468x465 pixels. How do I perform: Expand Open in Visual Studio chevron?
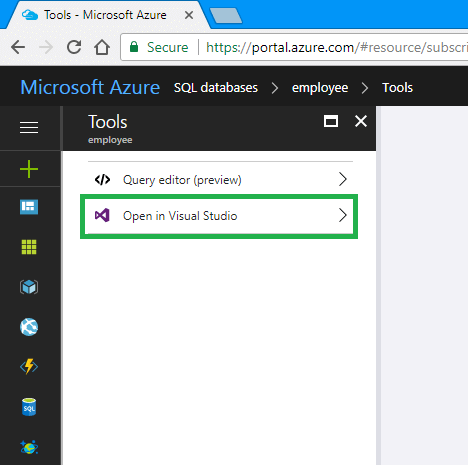coord(343,215)
